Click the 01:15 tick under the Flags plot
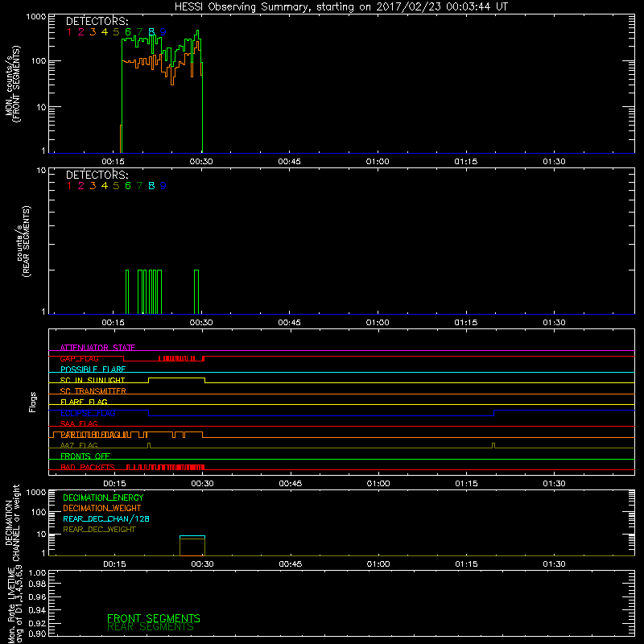 point(467,484)
